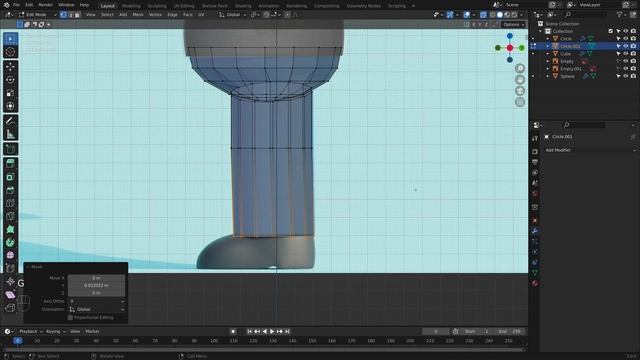Click the red X axis gizmo ball
The width and height of the screenshot is (640, 360).
(510, 48)
